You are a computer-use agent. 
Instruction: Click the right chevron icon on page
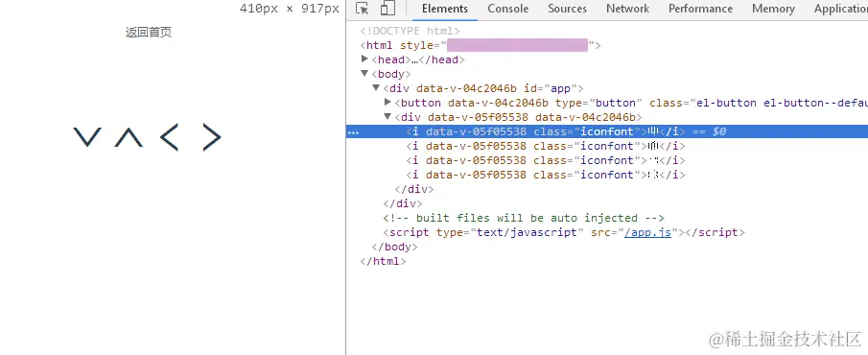click(x=211, y=137)
